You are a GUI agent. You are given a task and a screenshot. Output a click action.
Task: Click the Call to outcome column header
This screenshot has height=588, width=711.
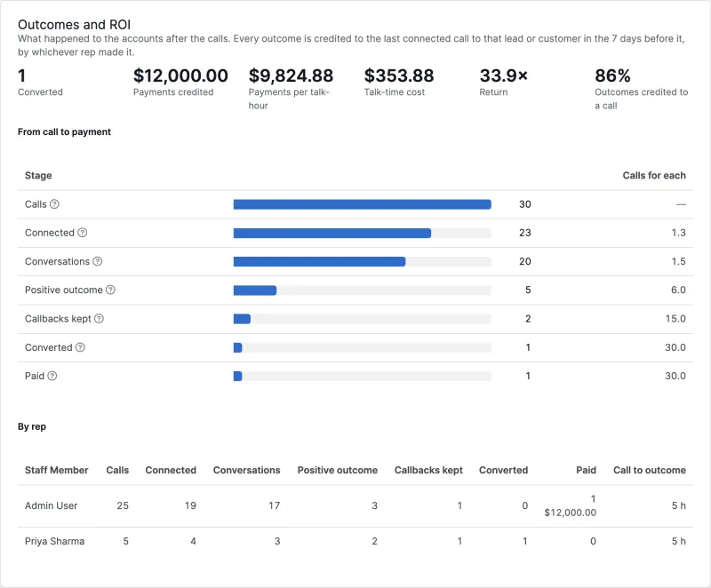[x=650, y=470]
